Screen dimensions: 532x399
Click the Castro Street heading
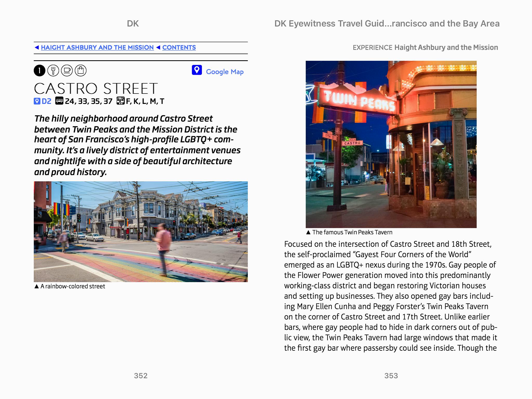pos(96,89)
